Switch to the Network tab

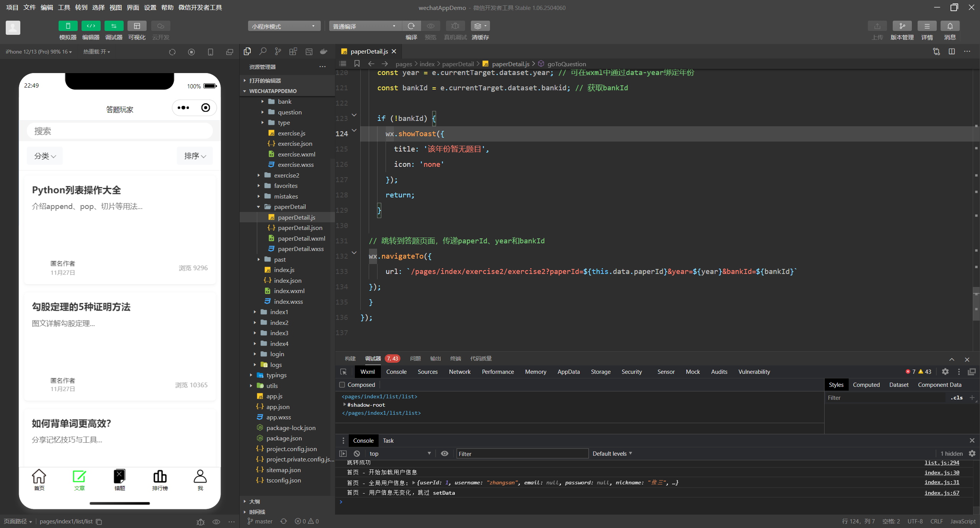click(x=459, y=372)
